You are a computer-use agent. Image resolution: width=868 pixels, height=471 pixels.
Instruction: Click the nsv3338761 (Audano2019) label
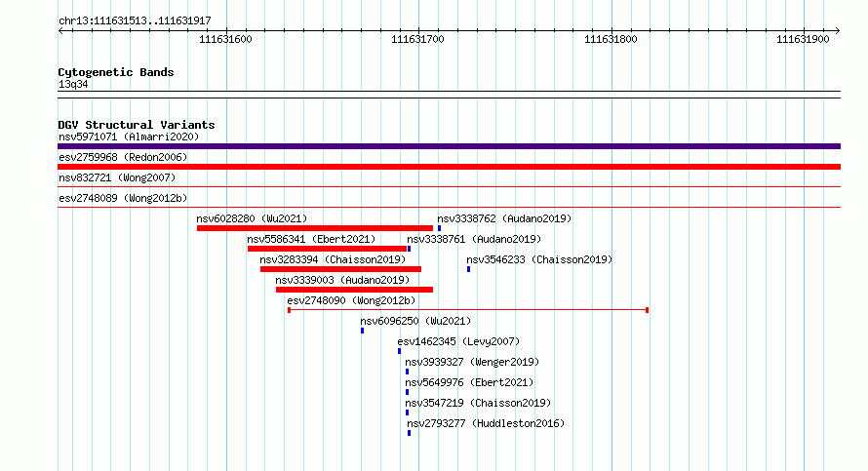pos(474,239)
